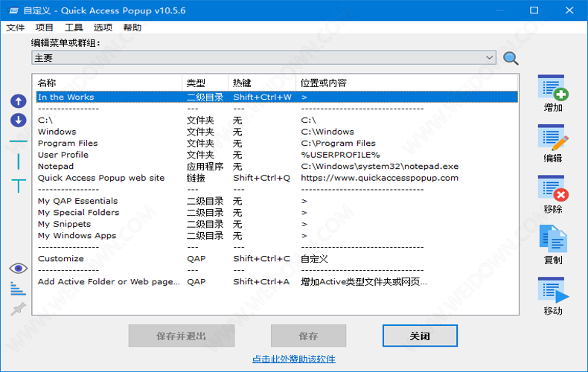Select the In the Works row
Screen dimensions: 588x372
277,97
